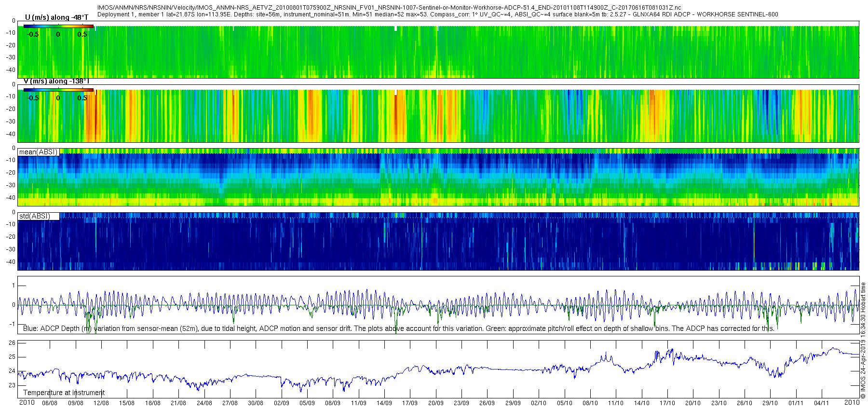Click the '02/10' date tick label
The width and height of the screenshot is (868, 410).
click(539, 403)
